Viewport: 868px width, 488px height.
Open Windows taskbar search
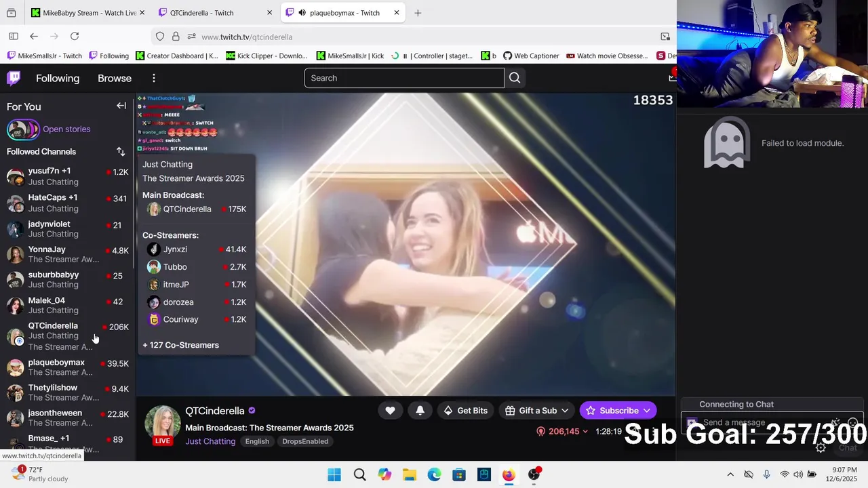pos(359,474)
